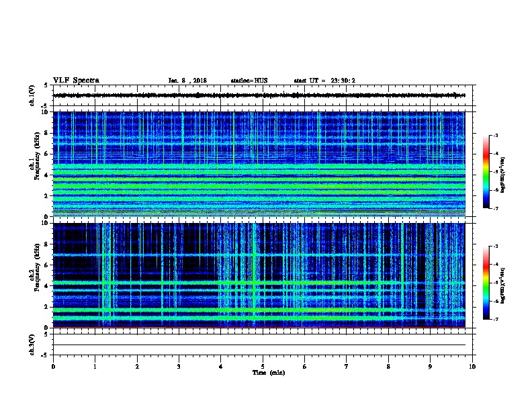Screen dimensions: 532x411
Task: Click the time axis tick label "6"
Action: pyautogui.click(x=304, y=367)
